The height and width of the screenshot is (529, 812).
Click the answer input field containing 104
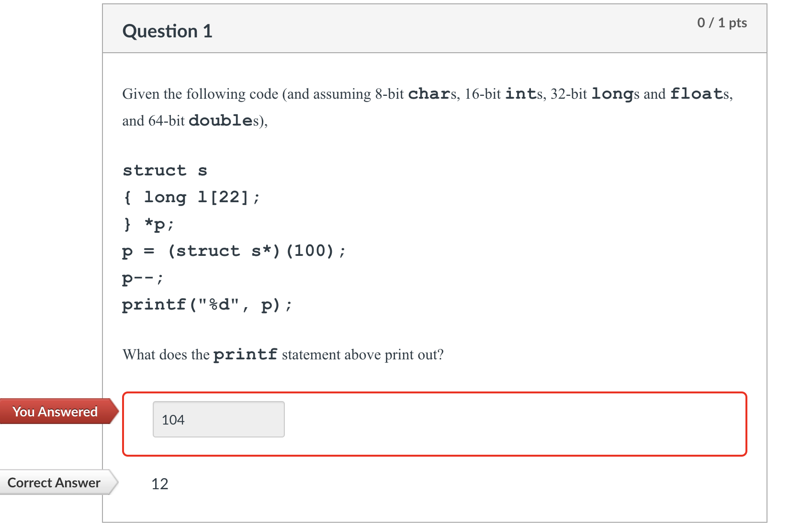[x=218, y=419]
